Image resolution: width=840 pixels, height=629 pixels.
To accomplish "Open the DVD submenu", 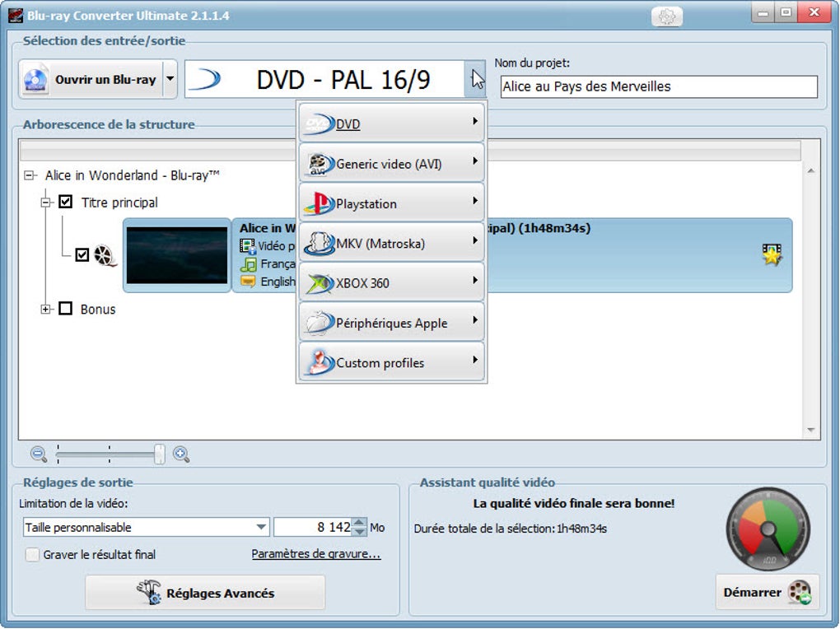I will (x=392, y=123).
